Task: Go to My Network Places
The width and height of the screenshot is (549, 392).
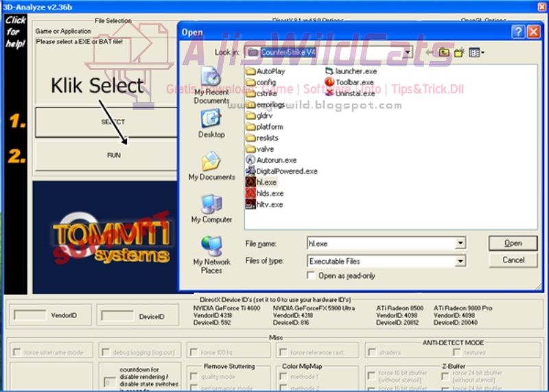Action: click(x=211, y=255)
